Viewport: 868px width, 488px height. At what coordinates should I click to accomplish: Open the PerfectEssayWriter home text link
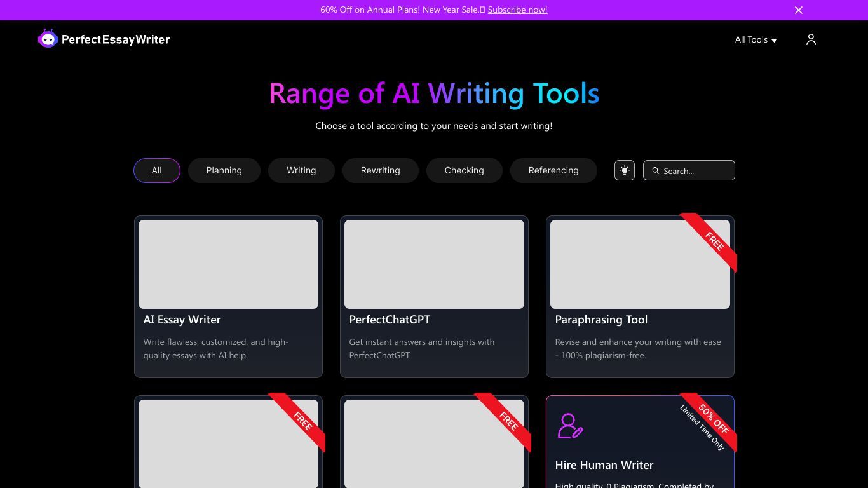point(116,39)
